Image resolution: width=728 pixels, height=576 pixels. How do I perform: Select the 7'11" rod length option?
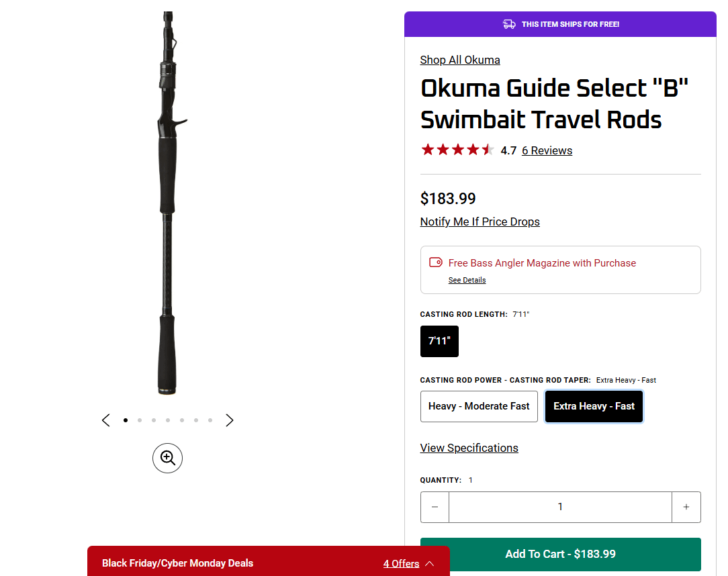point(439,341)
